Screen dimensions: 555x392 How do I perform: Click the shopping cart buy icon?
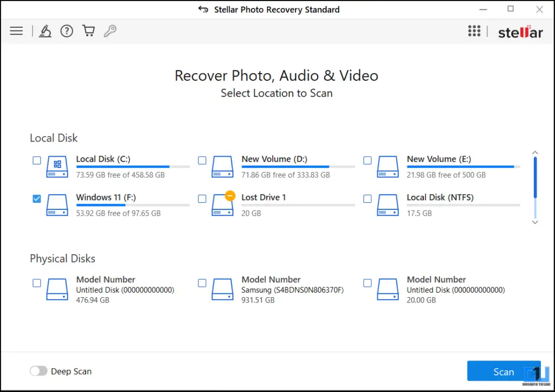point(88,31)
